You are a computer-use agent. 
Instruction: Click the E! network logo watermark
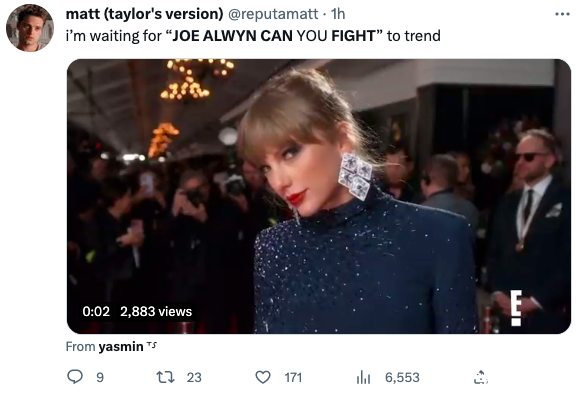click(x=516, y=308)
